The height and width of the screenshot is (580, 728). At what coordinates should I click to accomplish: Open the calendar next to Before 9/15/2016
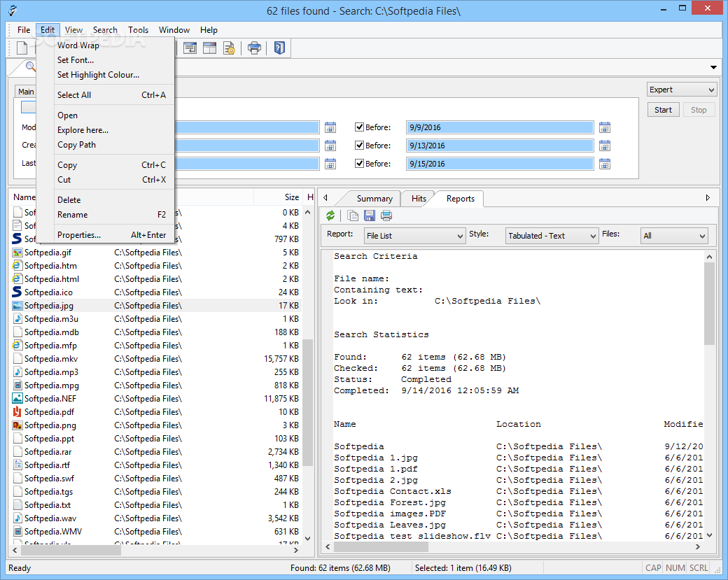coord(605,164)
